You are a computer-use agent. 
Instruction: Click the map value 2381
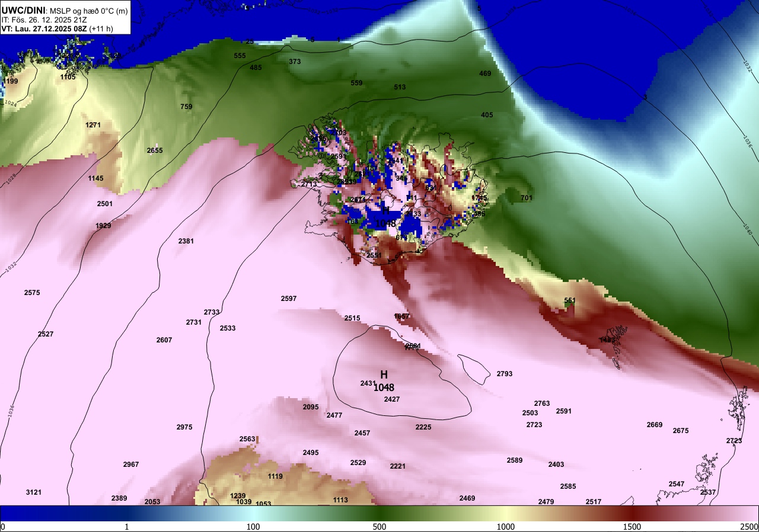[186, 241]
